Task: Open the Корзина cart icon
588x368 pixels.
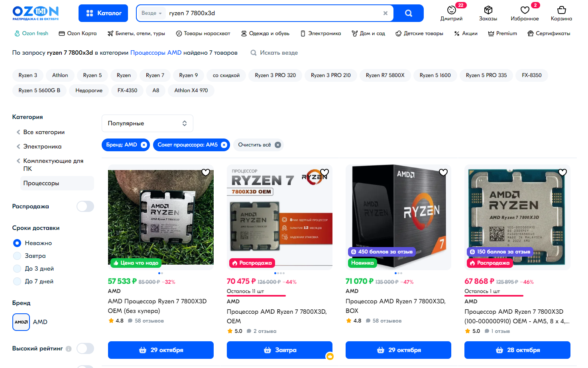Action: coord(561,13)
